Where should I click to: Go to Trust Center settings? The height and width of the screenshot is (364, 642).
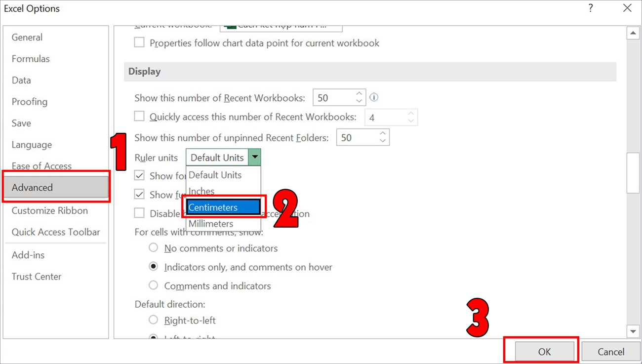click(x=36, y=277)
